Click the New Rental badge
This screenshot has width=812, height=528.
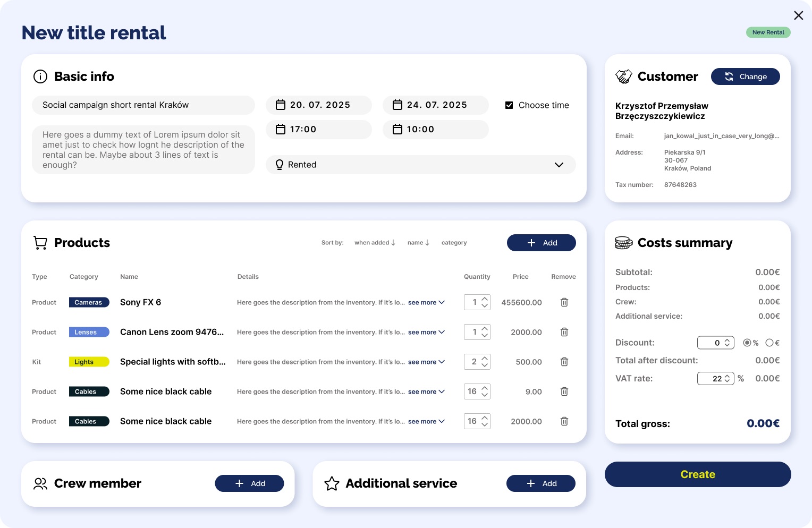pos(768,32)
